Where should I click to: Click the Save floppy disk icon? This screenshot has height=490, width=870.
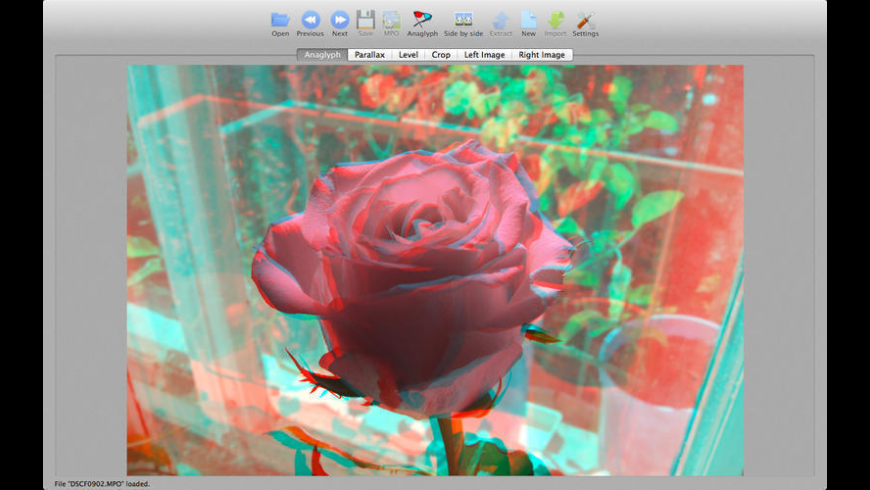366,20
